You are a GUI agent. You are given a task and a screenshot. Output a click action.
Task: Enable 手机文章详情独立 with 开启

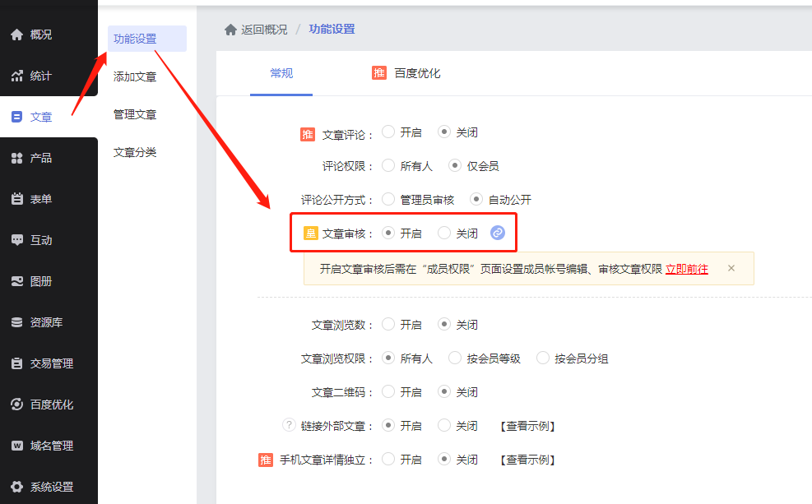click(x=388, y=459)
